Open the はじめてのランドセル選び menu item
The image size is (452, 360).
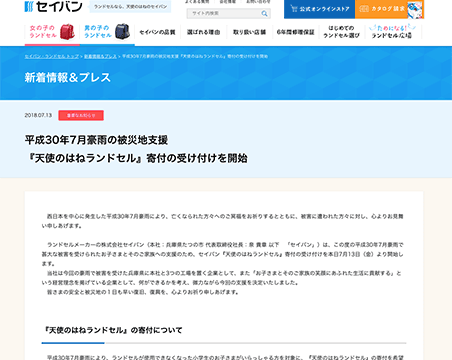341,32
